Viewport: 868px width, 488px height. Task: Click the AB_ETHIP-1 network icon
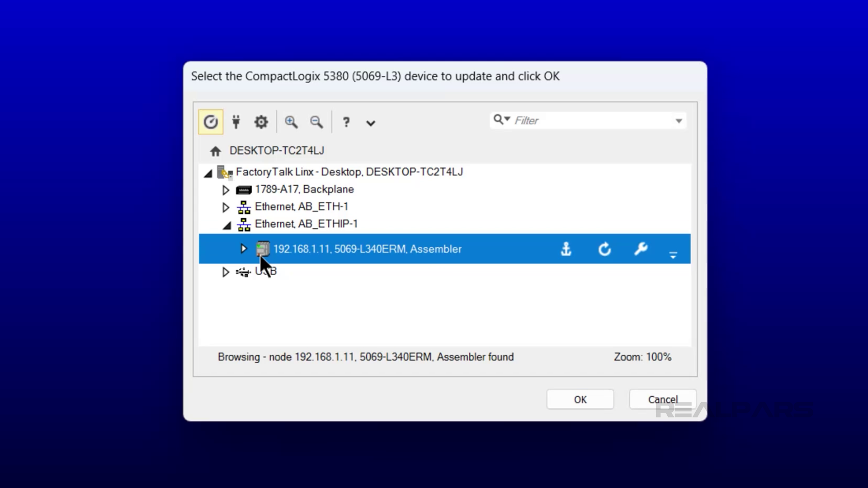click(244, 225)
